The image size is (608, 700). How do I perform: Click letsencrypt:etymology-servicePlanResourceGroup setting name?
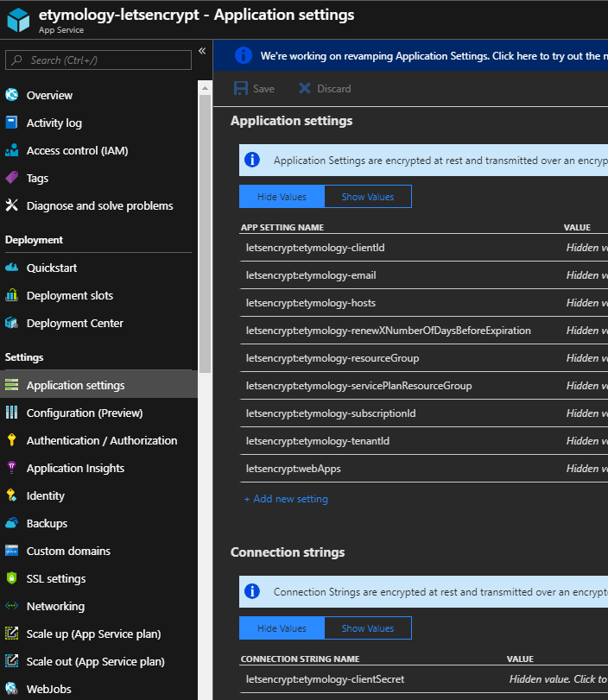click(358, 386)
